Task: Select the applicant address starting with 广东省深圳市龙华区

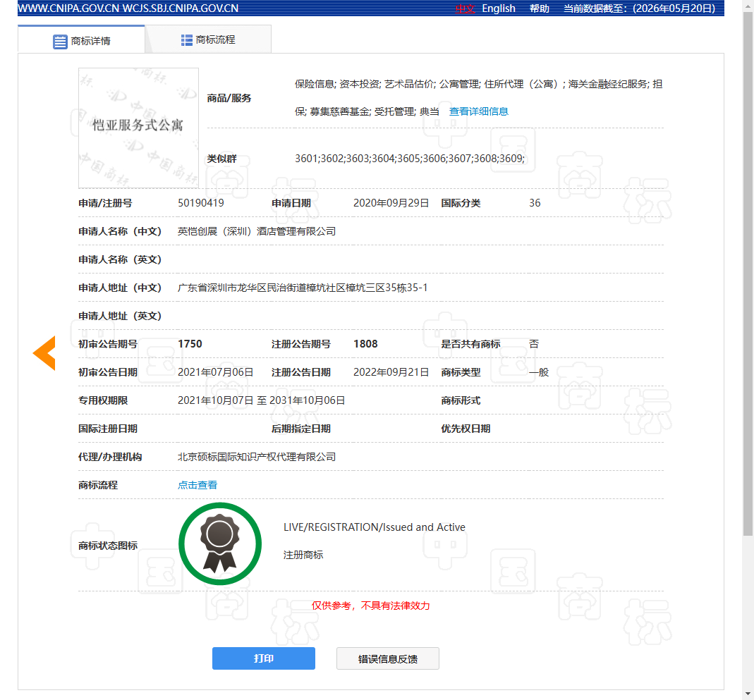Action: pyautogui.click(x=303, y=288)
